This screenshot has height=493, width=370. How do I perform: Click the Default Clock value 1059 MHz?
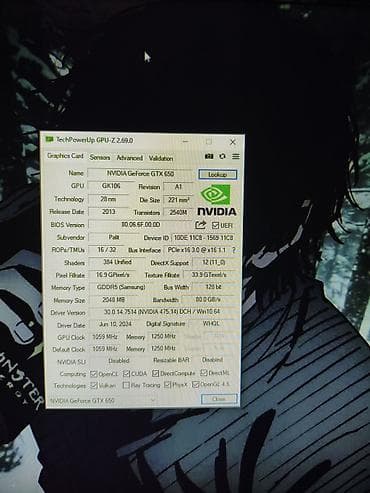[x=105, y=349]
